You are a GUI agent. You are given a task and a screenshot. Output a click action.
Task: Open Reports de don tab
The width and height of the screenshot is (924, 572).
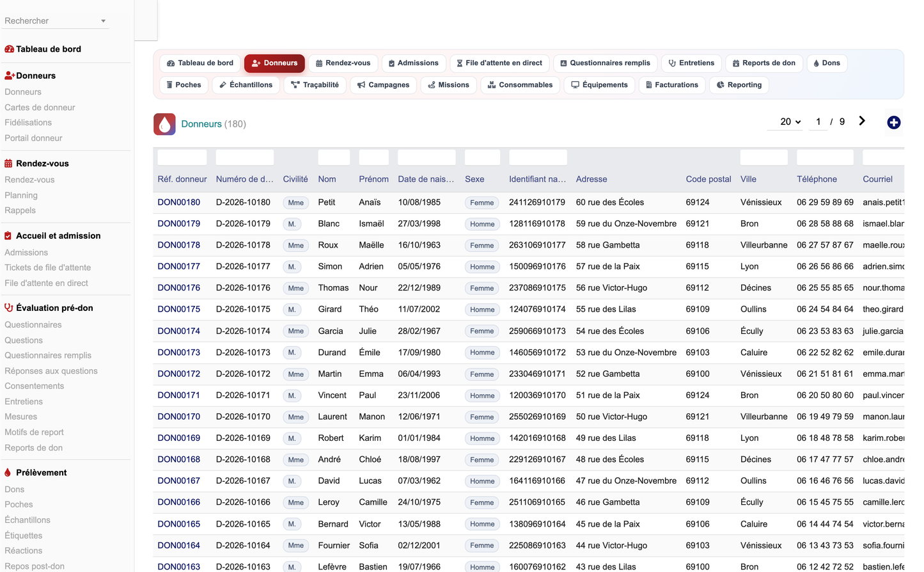pos(764,63)
